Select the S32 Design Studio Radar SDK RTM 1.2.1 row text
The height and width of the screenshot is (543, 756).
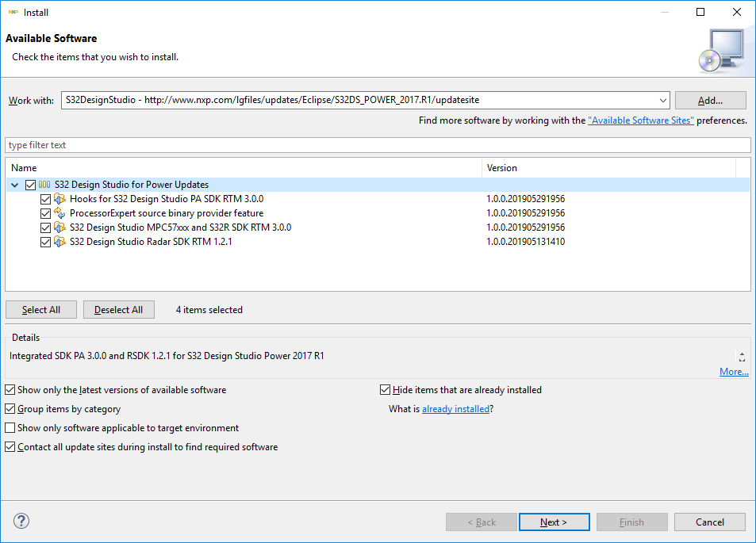(x=151, y=242)
